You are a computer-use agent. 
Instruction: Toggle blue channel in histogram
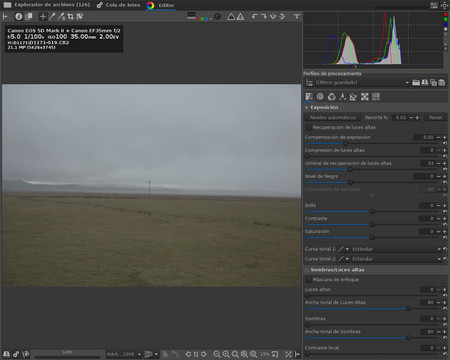click(446, 24)
